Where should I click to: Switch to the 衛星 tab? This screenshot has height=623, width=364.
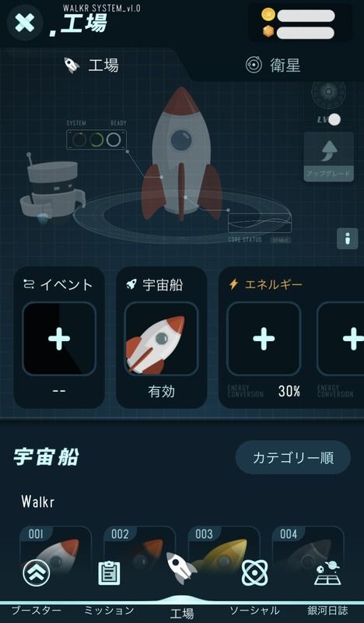pos(273,65)
